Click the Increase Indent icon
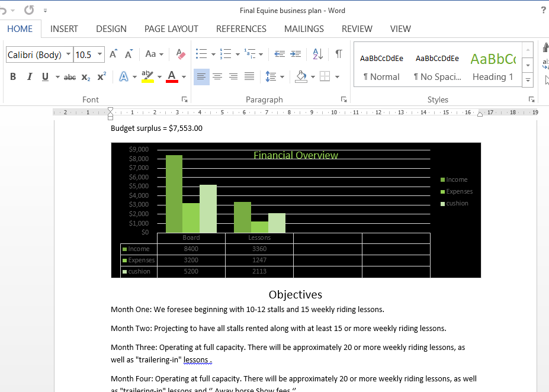Viewport: 549px width, 392px height. [x=296, y=54]
